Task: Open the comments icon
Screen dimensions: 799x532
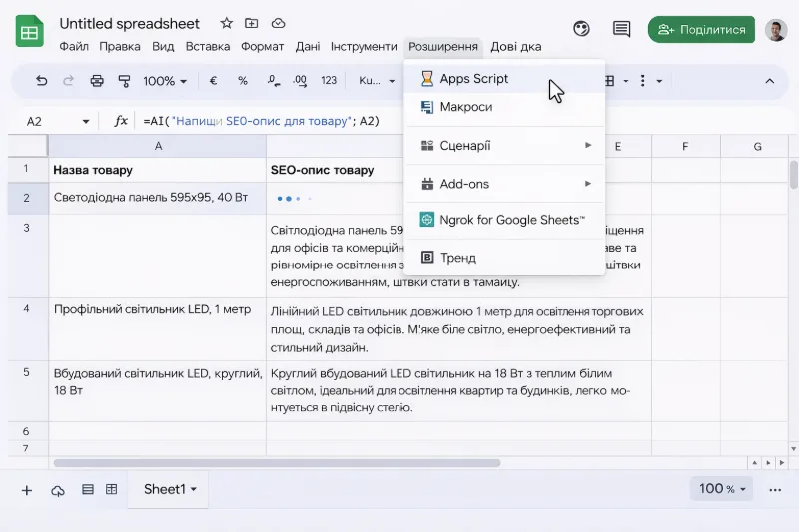Action: pos(621,29)
